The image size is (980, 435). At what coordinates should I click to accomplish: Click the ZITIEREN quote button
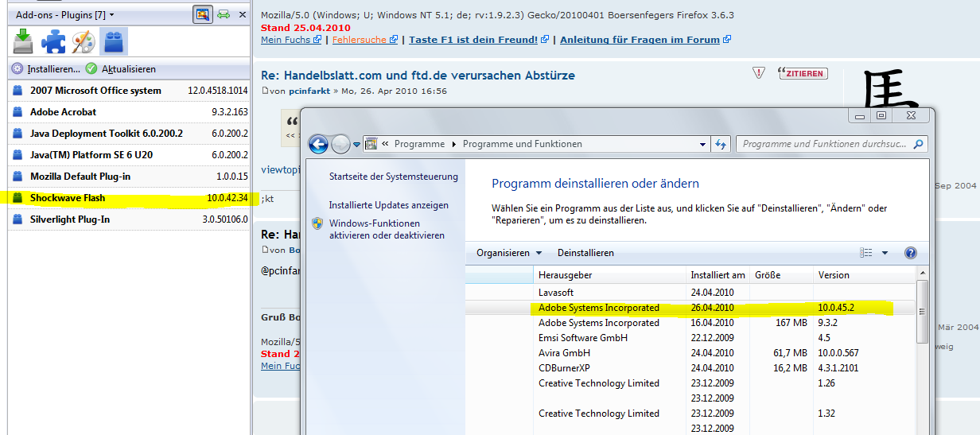tap(803, 73)
